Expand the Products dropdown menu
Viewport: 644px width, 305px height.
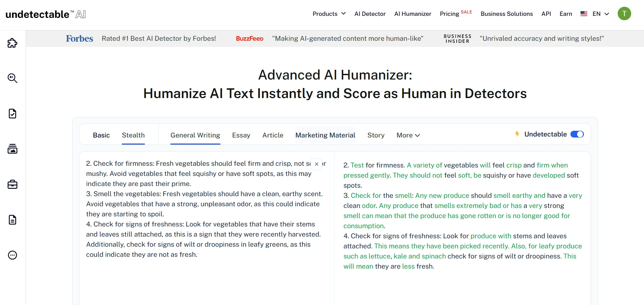point(329,14)
